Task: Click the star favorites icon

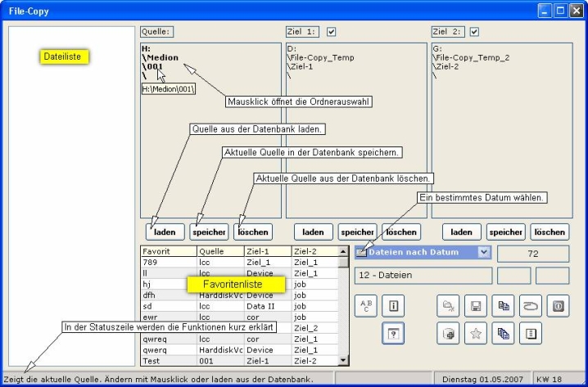Action: pyautogui.click(x=473, y=333)
